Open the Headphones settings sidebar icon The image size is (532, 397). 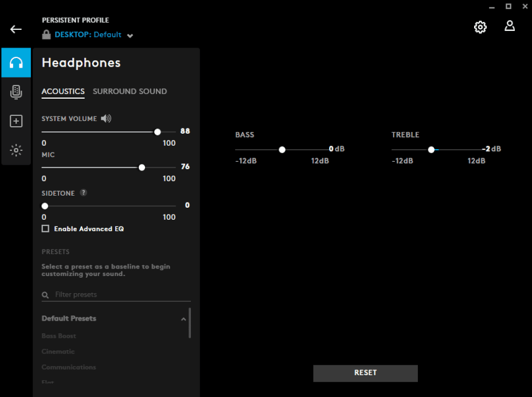(x=15, y=63)
